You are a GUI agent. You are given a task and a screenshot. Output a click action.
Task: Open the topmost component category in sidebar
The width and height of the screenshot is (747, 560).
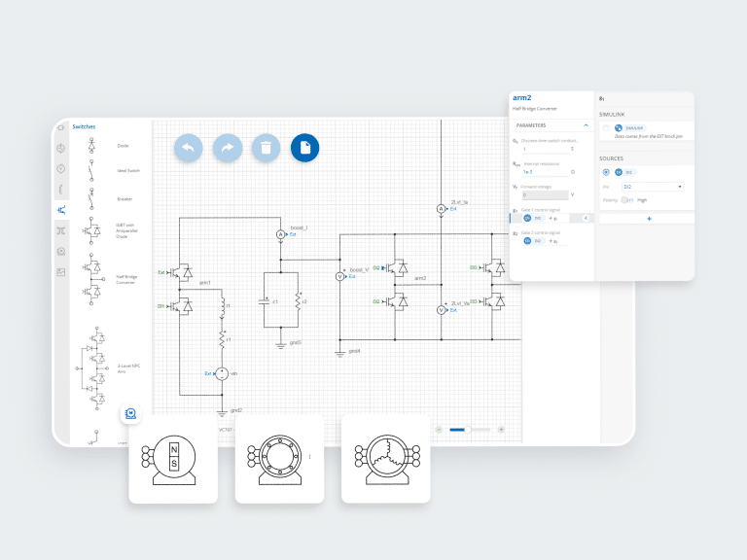coord(61,127)
